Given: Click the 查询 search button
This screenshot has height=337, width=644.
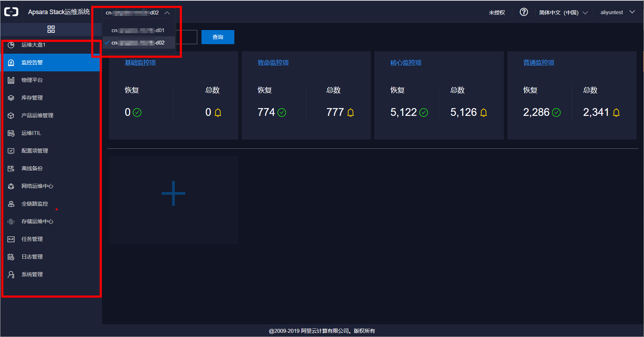Looking at the screenshot, I should (x=218, y=37).
